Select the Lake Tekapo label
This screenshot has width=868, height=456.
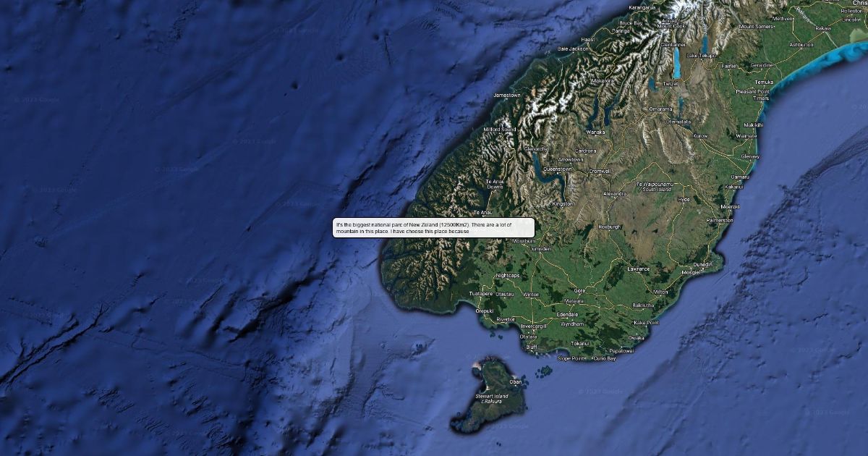coord(701,56)
